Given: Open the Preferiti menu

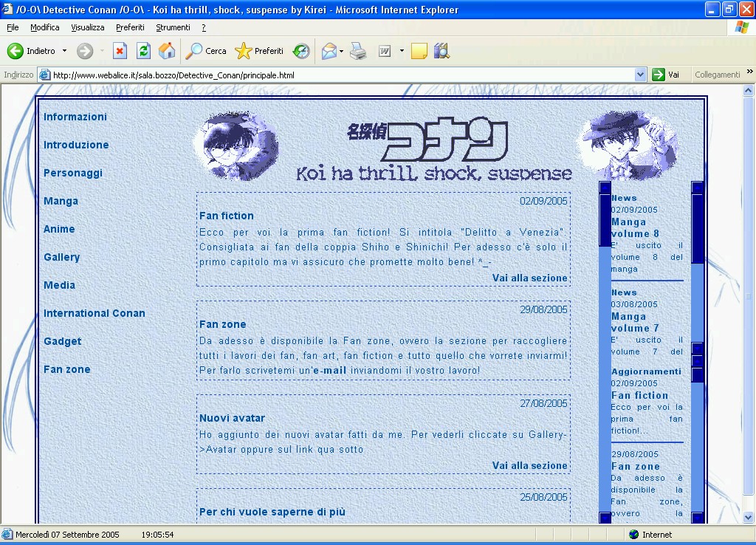Looking at the screenshot, I should point(130,27).
